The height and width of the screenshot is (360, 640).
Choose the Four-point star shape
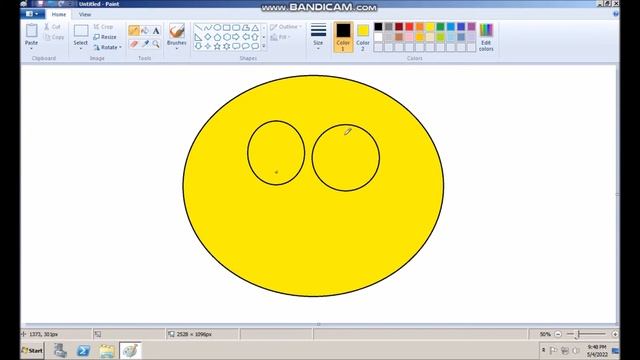click(x=208, y=46)
